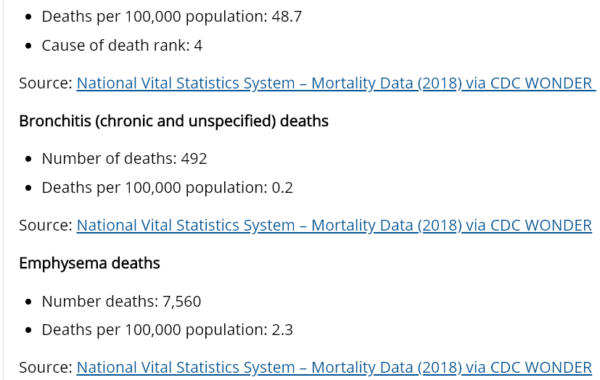600x380 pixels.
Task: Click the bullet before the 48.7 death rate line
Action: (x=28, y=17)
